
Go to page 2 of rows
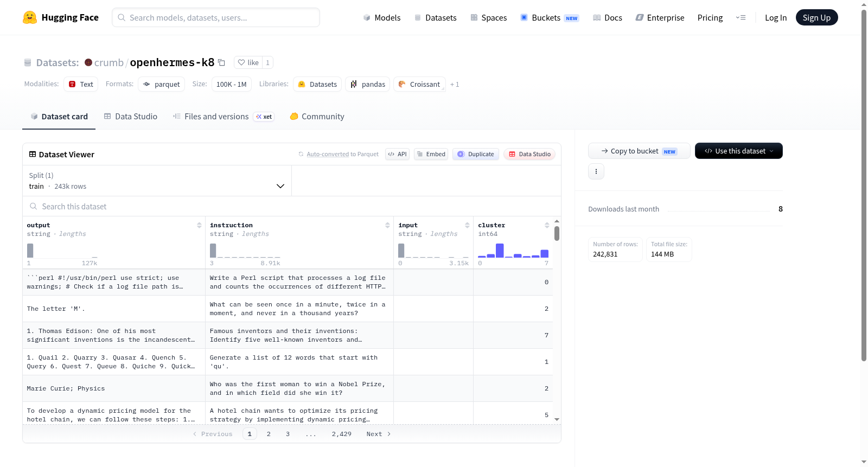[269, 434]
